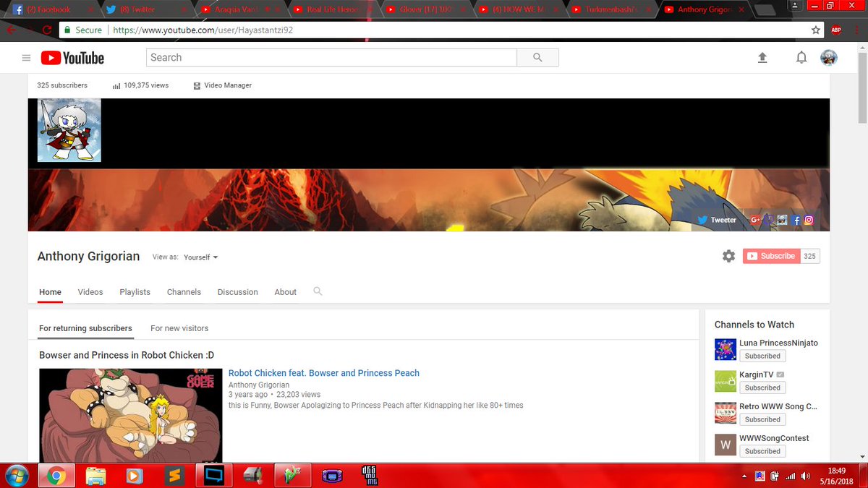868x488 pixels.
Task: Open the account avatar menu
Action: click(x=829, y=58)
